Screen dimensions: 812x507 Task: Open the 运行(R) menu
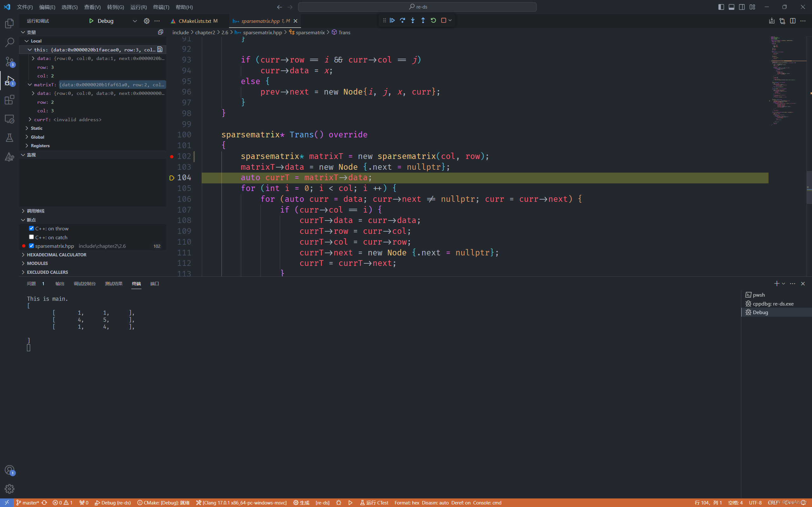[138, 7]
